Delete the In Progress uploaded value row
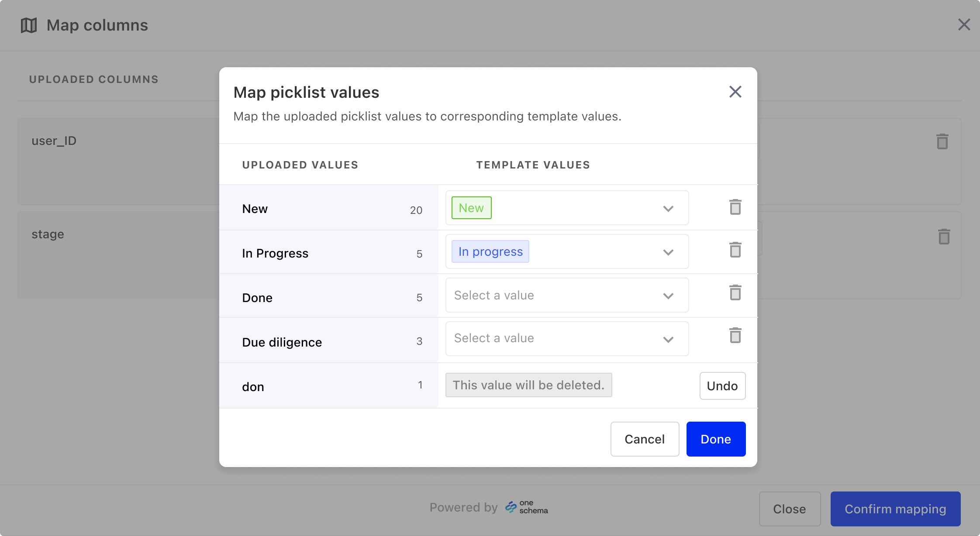The width and height of the screenshot is (980, 536). (x=735, y=250)
